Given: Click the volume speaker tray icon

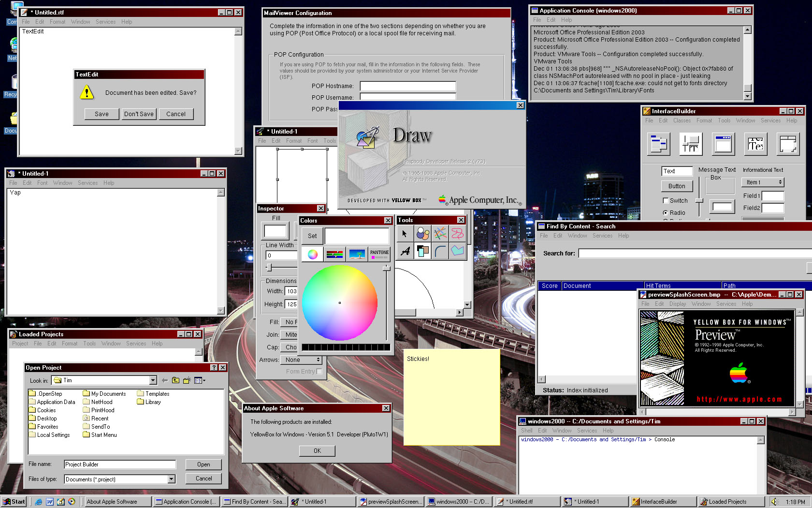Looking at the screenshot, I should coord(774,502).
